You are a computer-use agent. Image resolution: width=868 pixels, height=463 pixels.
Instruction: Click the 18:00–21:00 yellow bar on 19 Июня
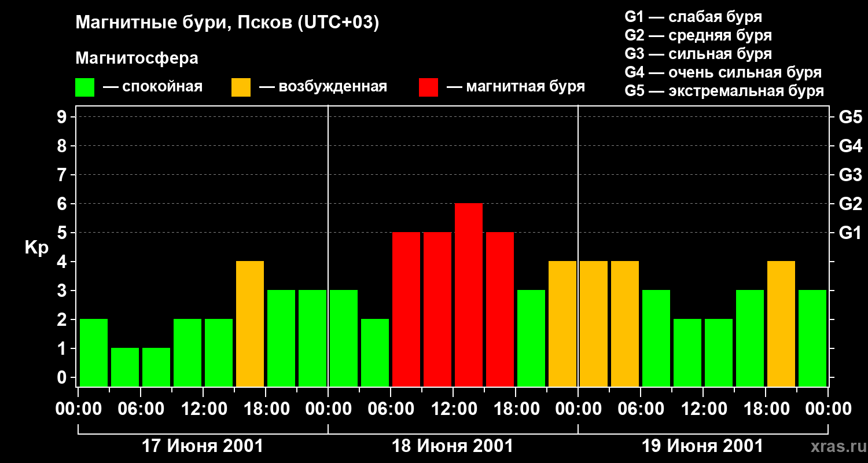click(x=781, y=324)
